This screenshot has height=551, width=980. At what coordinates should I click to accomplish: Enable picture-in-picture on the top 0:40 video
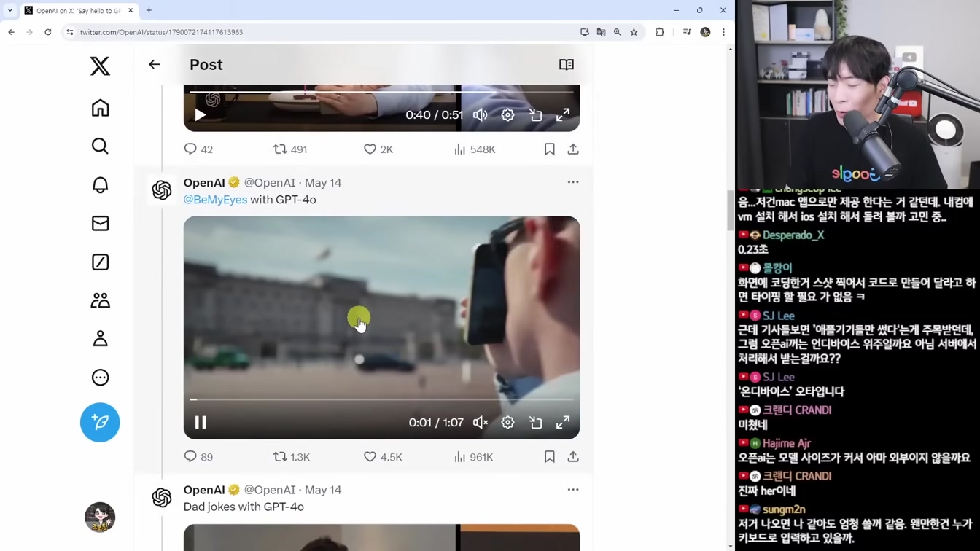(536, 115)
